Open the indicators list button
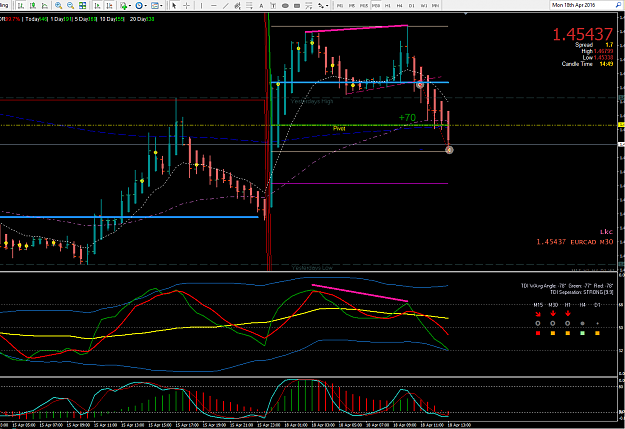 click(123, 6)
